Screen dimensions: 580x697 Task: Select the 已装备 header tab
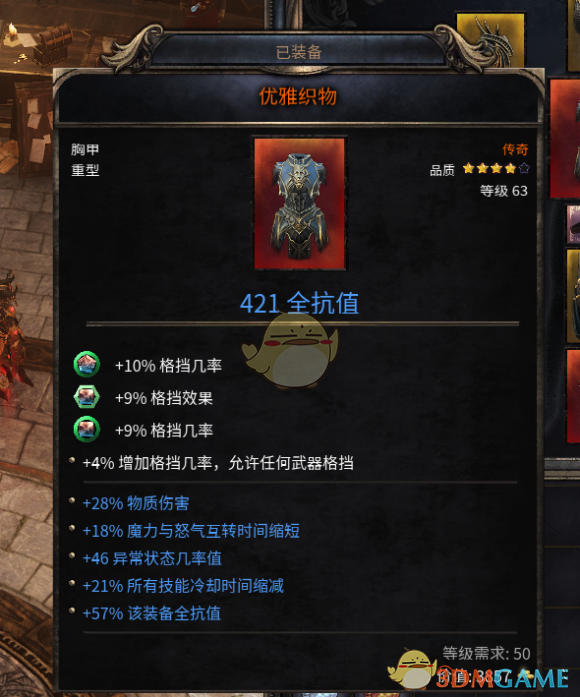[x=299, y=52]
